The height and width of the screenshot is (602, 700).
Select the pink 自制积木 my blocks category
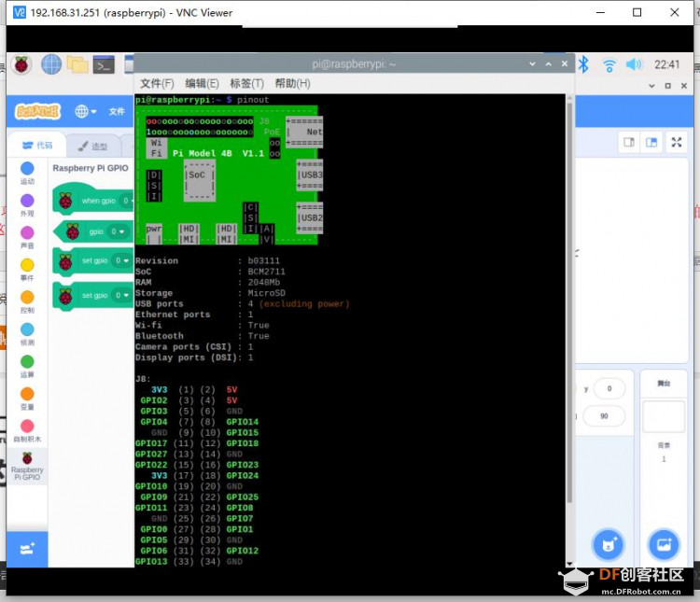coord(27,430)
